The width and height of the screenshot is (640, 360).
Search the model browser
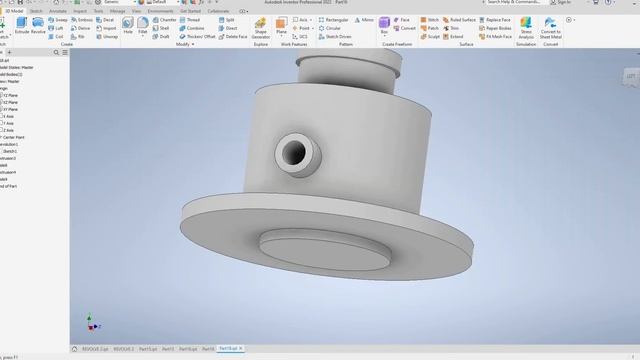pyautogui.click(x=56, y=52)
